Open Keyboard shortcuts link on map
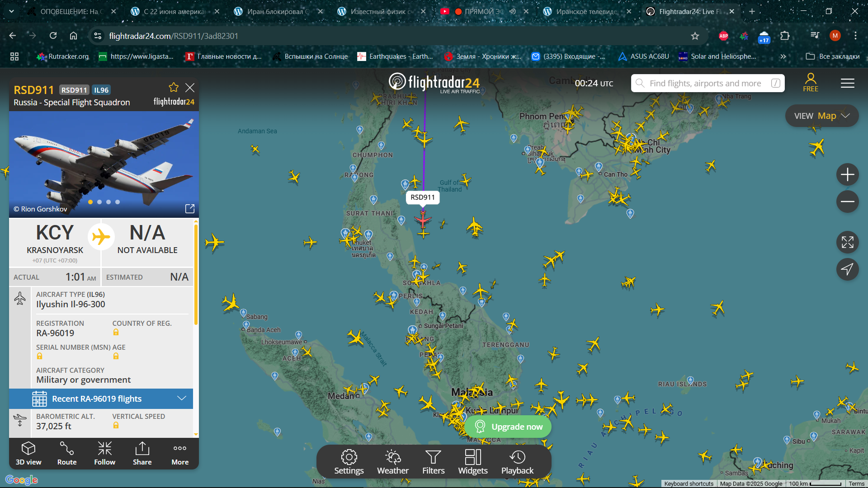Image resolution: width=868 pixels, height=488 pixels. tap(689, 483)
